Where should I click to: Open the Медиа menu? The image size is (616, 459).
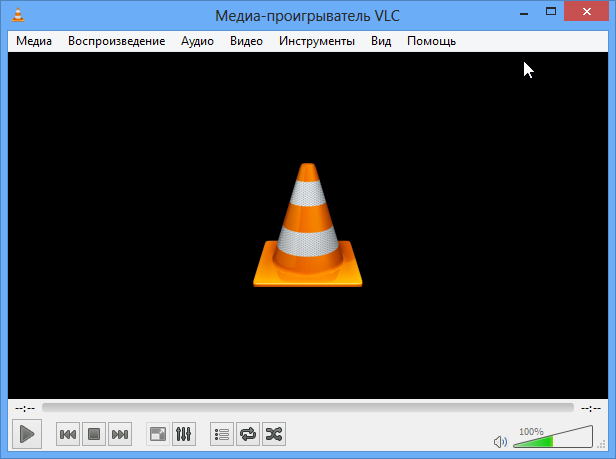click(34, 41)
